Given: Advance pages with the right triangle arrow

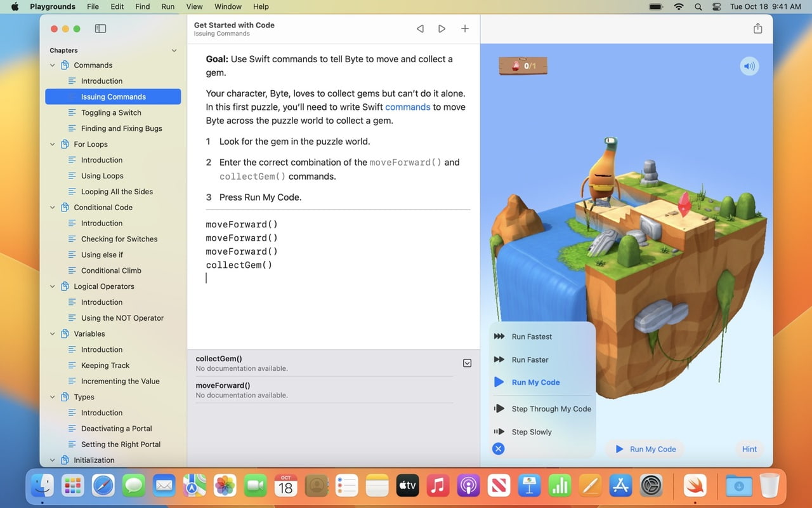Looking at the screenshot, I should [442, 28].
